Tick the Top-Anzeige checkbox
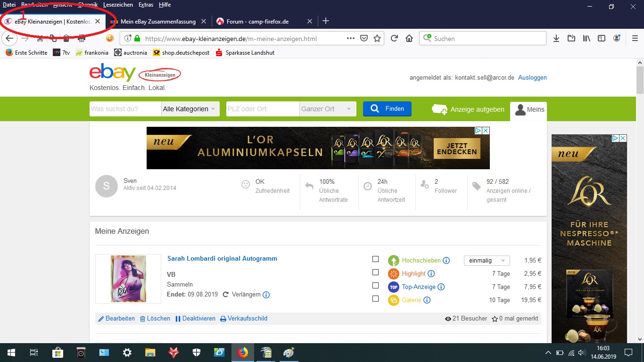 (375, 286)
